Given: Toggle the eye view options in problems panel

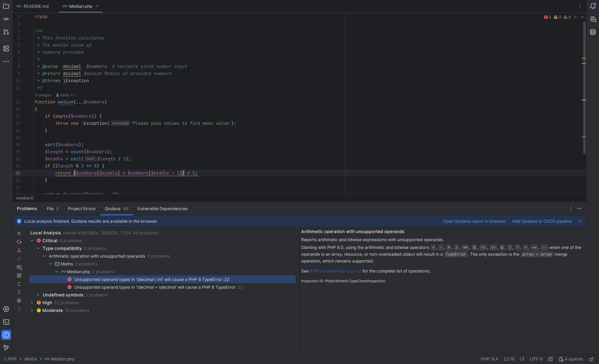Looking at the screenshot, I should tap(19, 267).
